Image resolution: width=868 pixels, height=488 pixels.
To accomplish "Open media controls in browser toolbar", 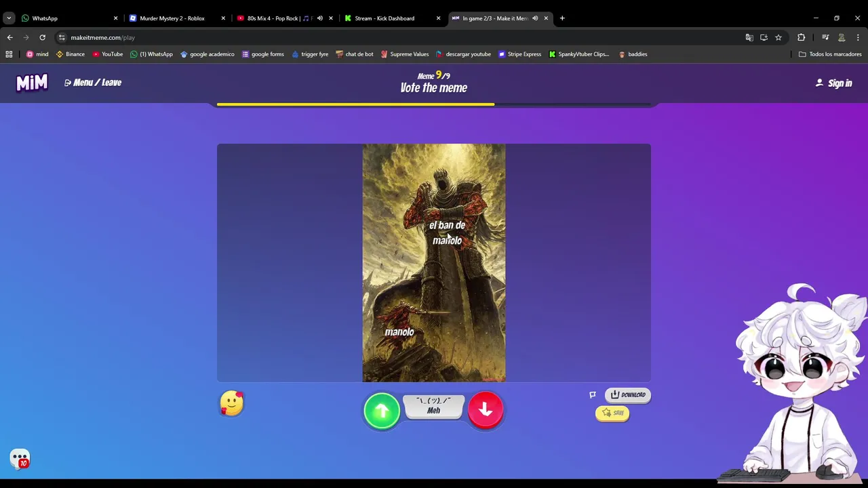I will click(x=825, y=37).
